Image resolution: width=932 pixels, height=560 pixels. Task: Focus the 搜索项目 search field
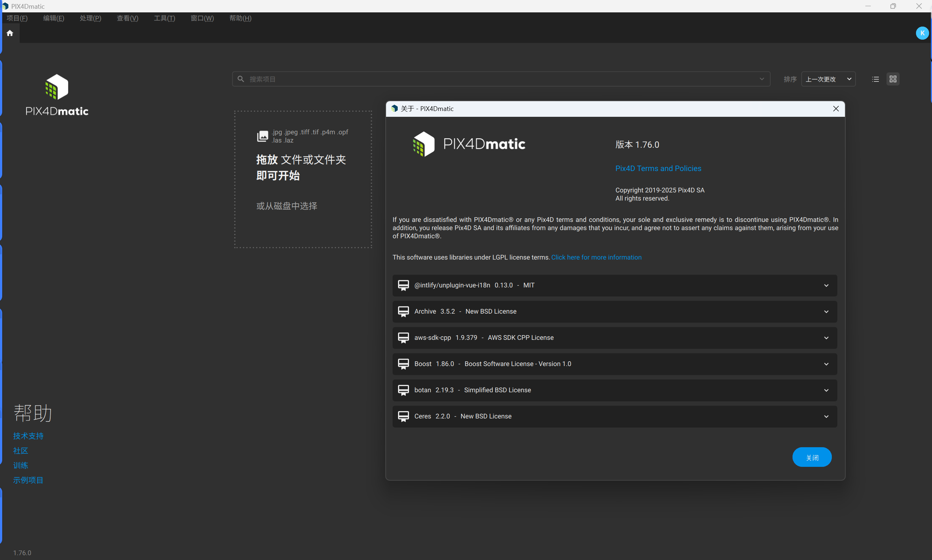tap(491, 79)
